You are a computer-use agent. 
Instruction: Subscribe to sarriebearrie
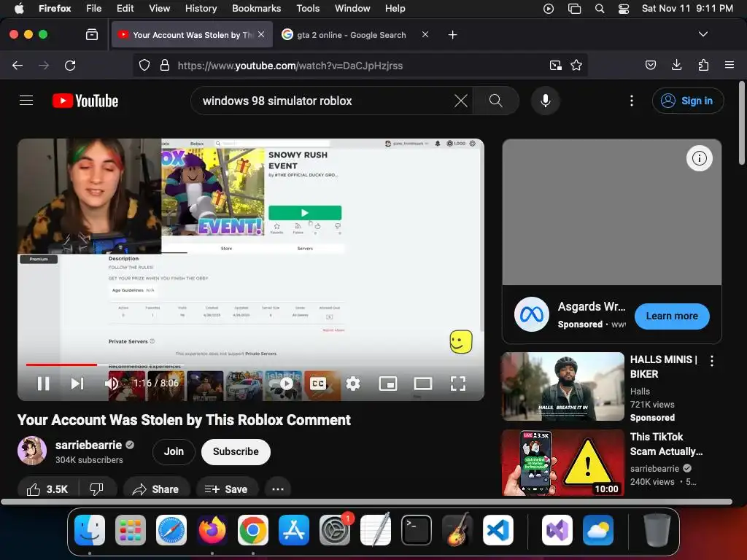(x=236, y=451)
